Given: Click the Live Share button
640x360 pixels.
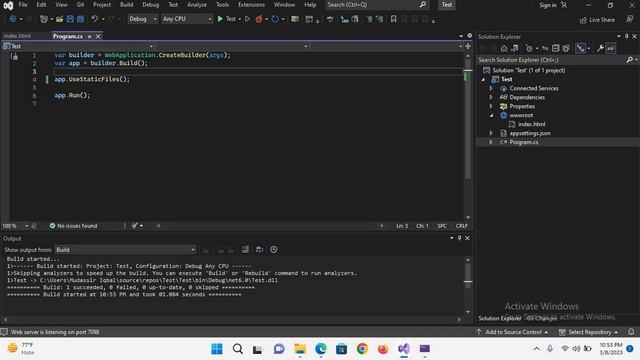Looking at the screenshot, I should (597, 20).
